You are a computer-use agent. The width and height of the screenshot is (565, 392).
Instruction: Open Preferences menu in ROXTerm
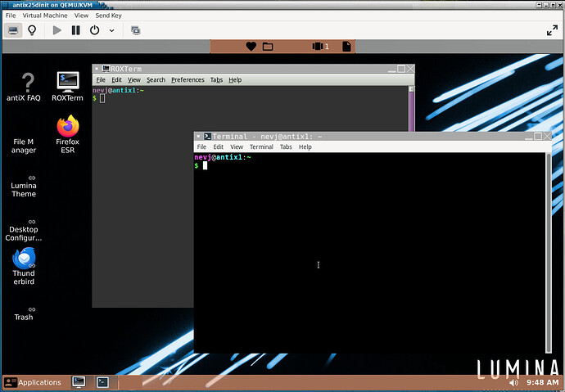(188, 80)
